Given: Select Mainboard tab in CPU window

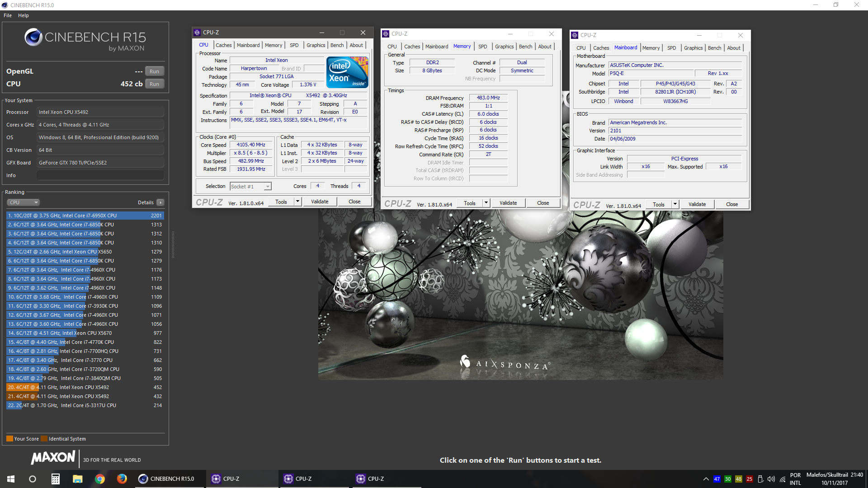Looking at the screenshot, I should [x=248, y=45].
